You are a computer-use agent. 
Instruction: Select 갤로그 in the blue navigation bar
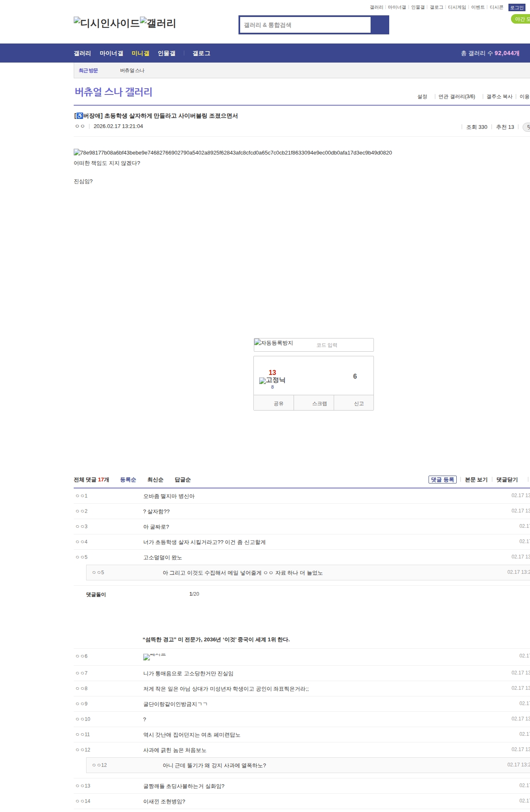[201, 53]
